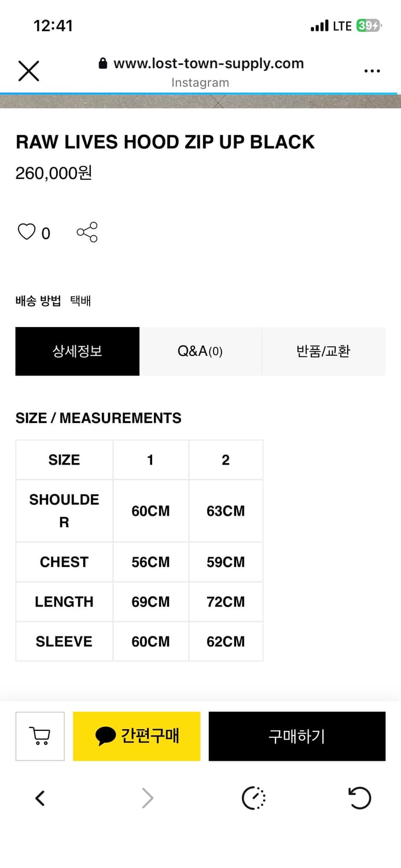
Task: Open the more options menu with three dots
Action: click(x=372, y=70)
